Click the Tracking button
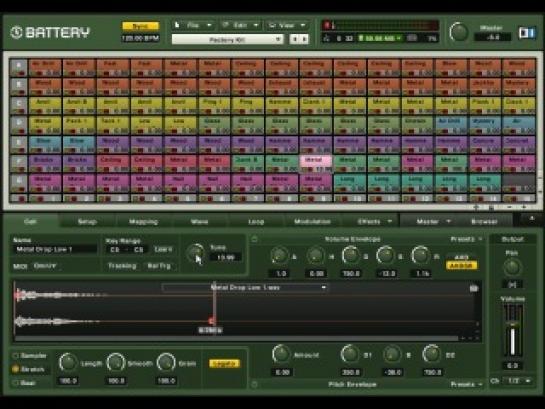This screenshot has width=545, height=409. [x=122, y=266]
